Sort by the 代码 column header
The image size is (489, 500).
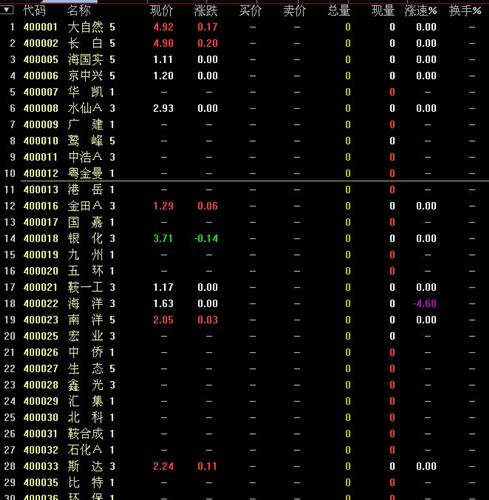34,11
